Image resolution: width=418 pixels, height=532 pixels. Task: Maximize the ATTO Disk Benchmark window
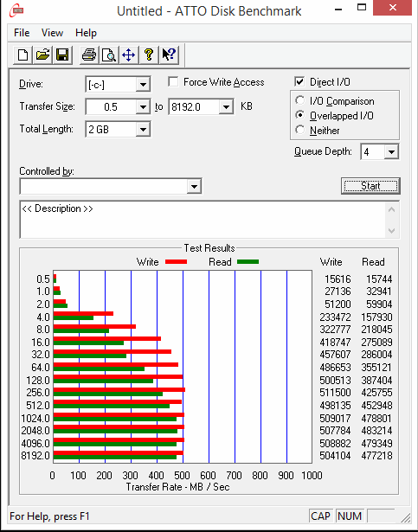[x=362, y=8]
